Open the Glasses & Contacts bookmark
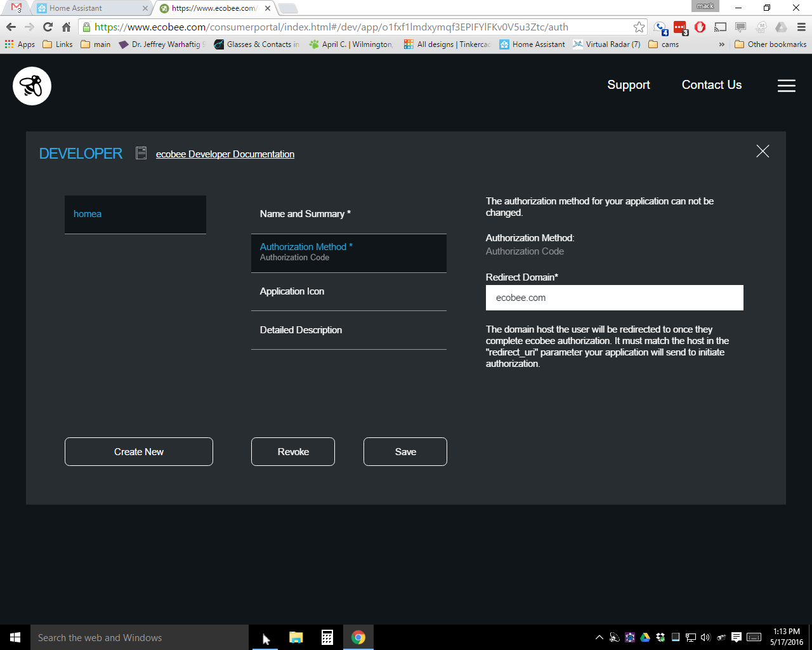Image resolution: width=812 pixels, height=650 pixels. tap(257, 44)
